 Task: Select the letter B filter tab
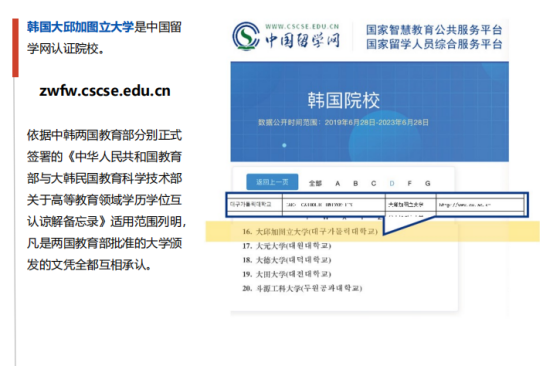[355, 183]
